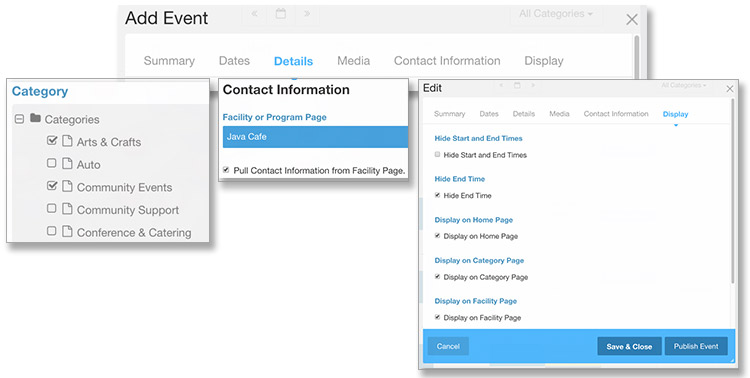The image size is (750, 378).
Task: Open Media tab in Edit dialog
Action: click(x=559, y=114)
